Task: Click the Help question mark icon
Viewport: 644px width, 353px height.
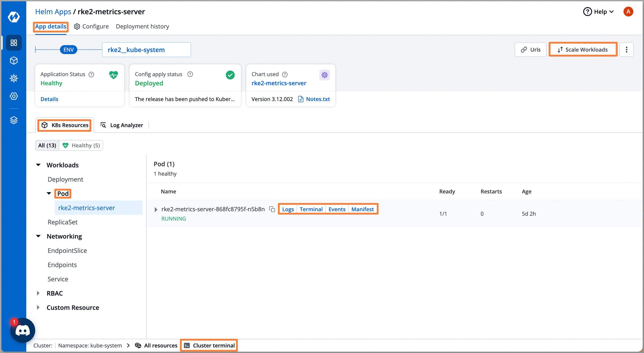Action: pyautogui.click(x=587, y=12)
